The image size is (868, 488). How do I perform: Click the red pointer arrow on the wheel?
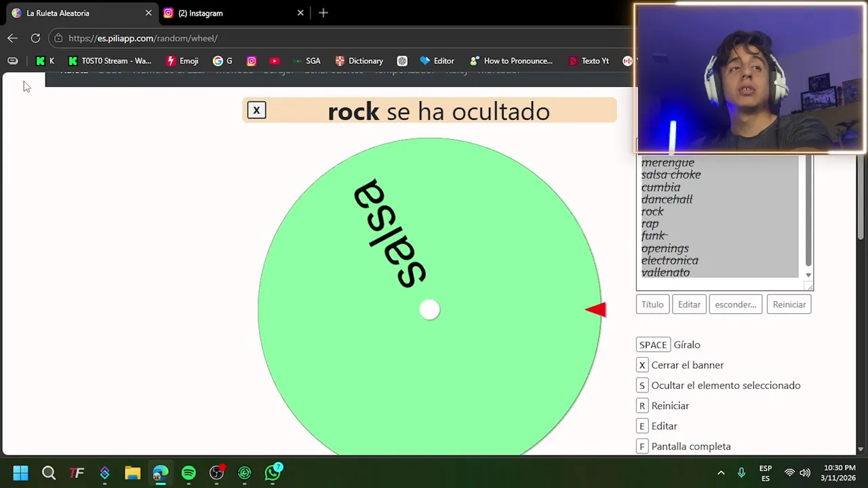[595, 310]
